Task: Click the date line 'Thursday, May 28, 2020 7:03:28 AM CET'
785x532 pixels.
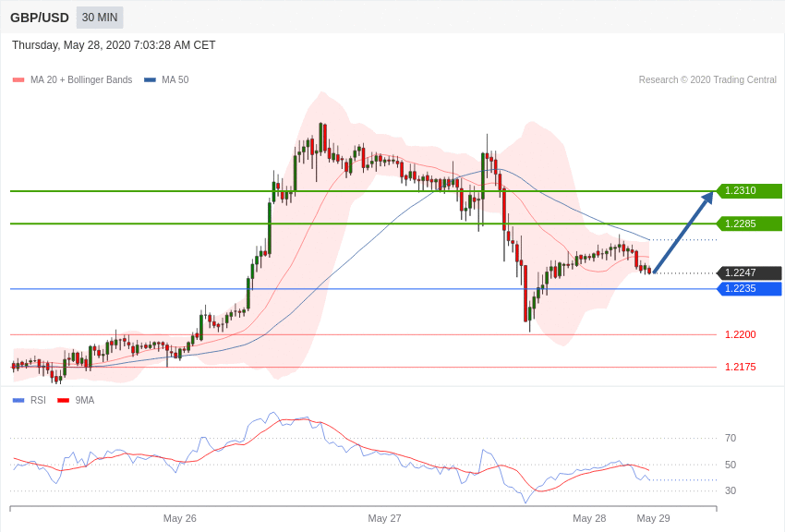Action: coord(114,45)
